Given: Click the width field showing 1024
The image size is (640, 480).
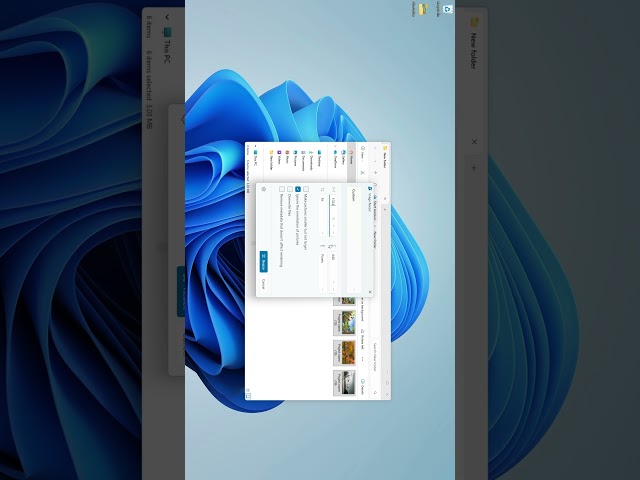Looking at the screenshot, I should pyautogui.click(x=333, y=216).
